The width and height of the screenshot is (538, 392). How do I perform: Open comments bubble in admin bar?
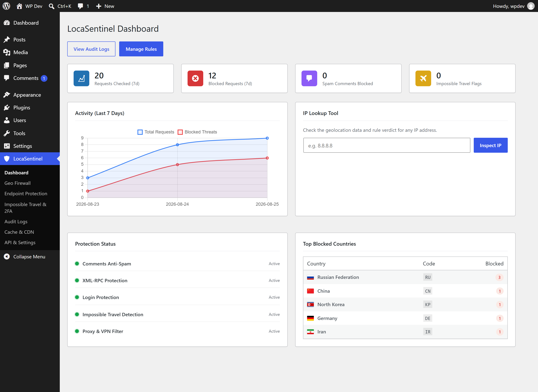81,6
